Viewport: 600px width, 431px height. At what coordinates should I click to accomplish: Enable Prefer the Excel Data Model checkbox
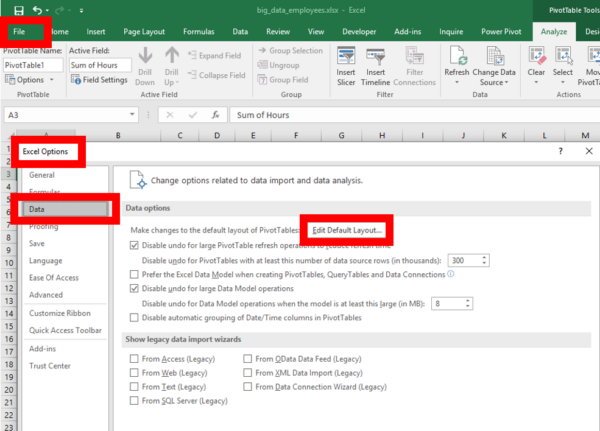(134, 274)
